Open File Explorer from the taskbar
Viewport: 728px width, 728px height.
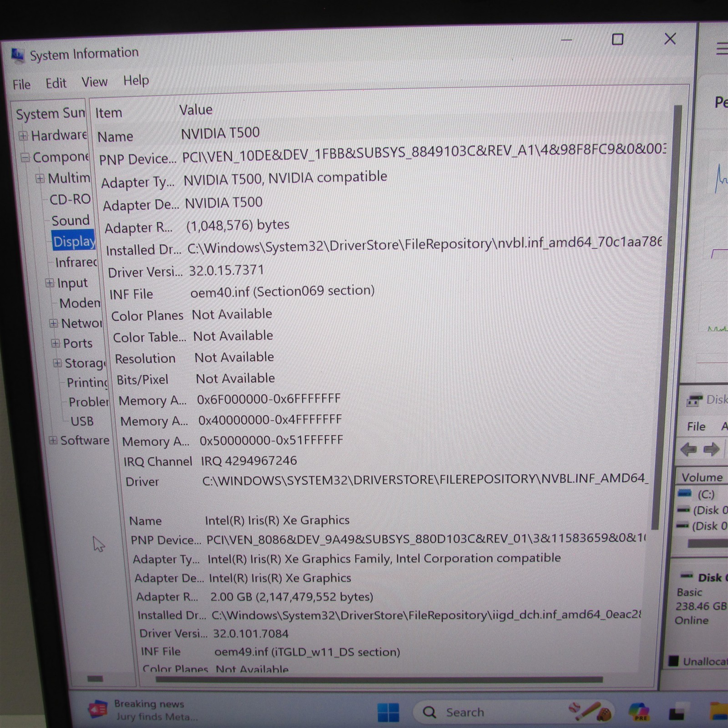pos(720,712)
